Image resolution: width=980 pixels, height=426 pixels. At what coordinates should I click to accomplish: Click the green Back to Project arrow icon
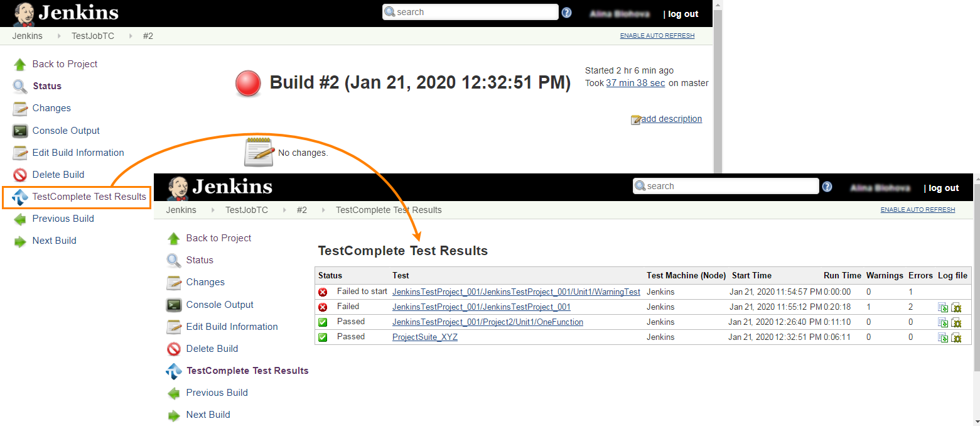(x=19, y=63)
